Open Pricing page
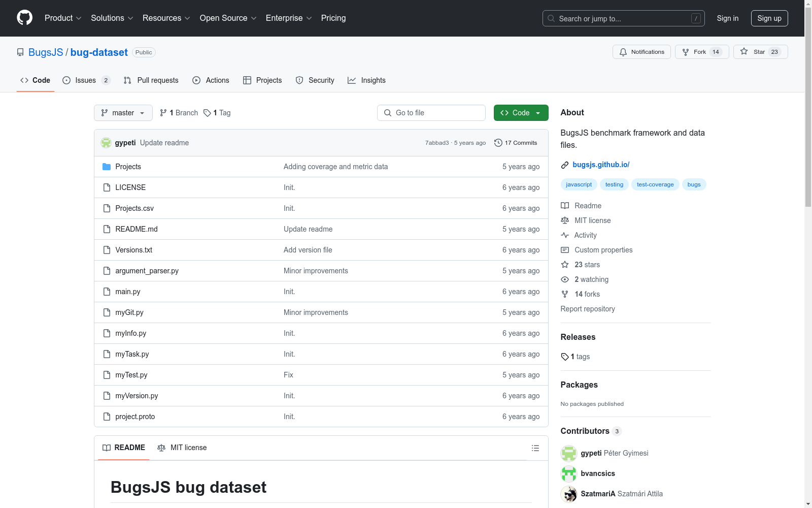 [x=333, y=18]
